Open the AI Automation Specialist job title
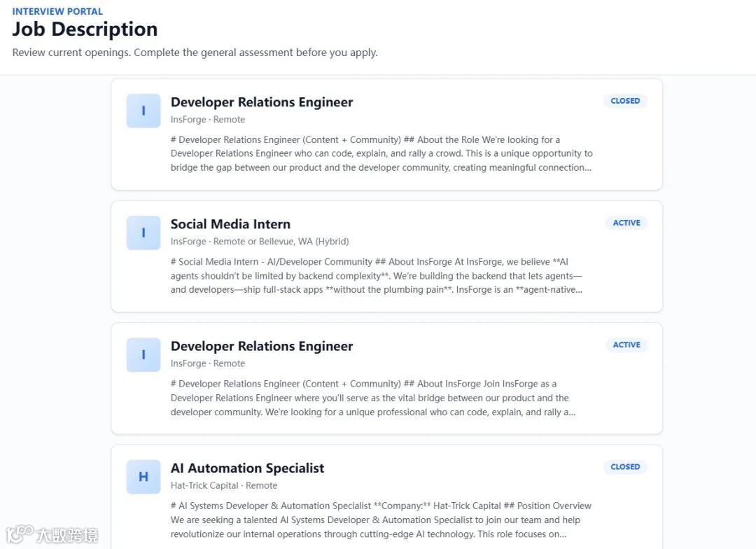Screen dimensions: 756x549 tap(247, 468)
